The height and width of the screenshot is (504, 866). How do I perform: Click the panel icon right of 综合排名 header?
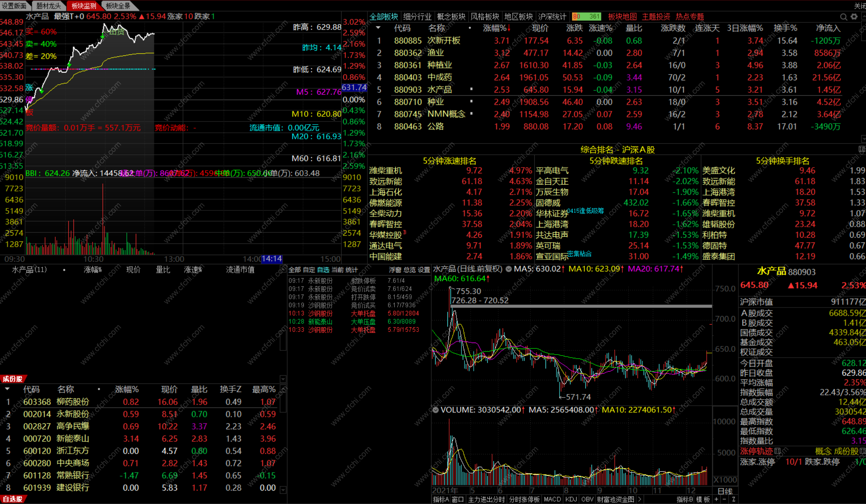coord(862,149)
